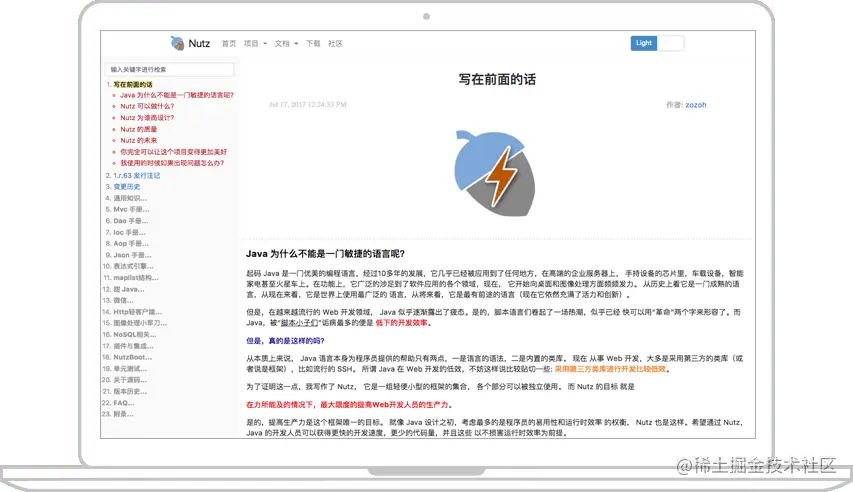The height and width of the screenshot is (492, 853).
Task: Expand Ioc 手册... sidebar section
Action: point(129,232)
